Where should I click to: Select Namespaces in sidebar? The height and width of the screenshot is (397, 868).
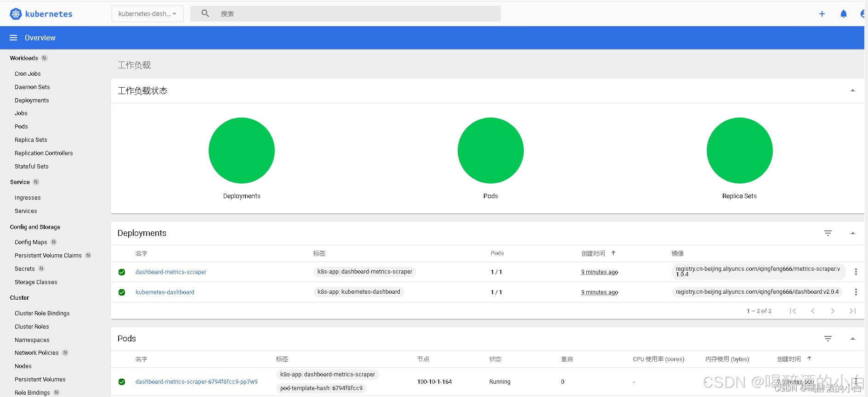pos(32,340)
